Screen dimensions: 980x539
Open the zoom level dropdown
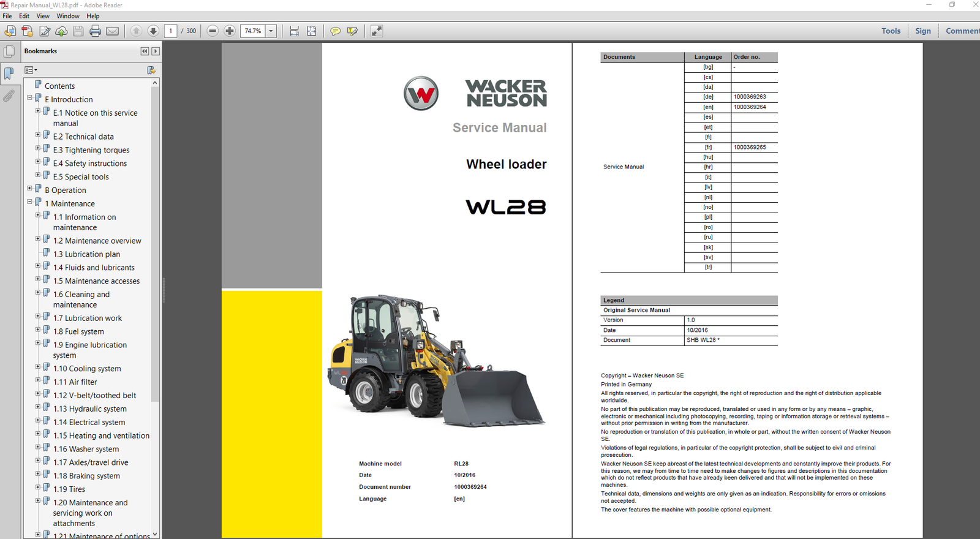click(271, 31)
